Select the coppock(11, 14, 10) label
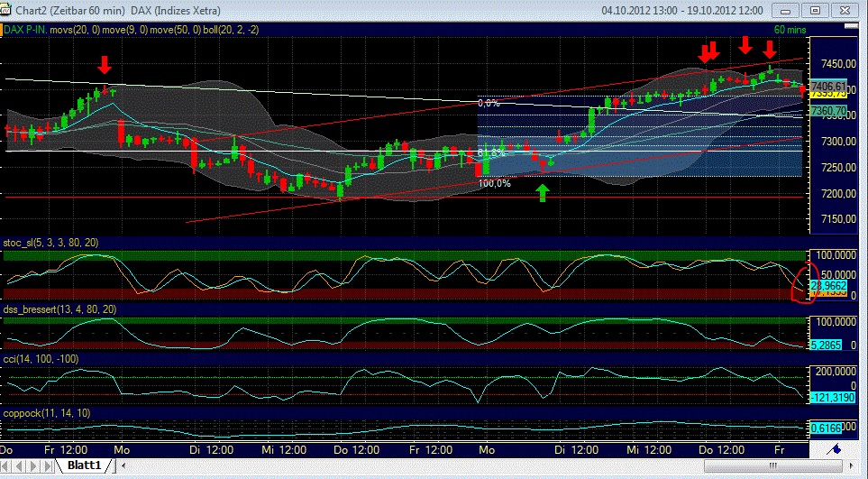Image resolution: width=868 pixels, height=479 pixels. [x=47, y=414]
